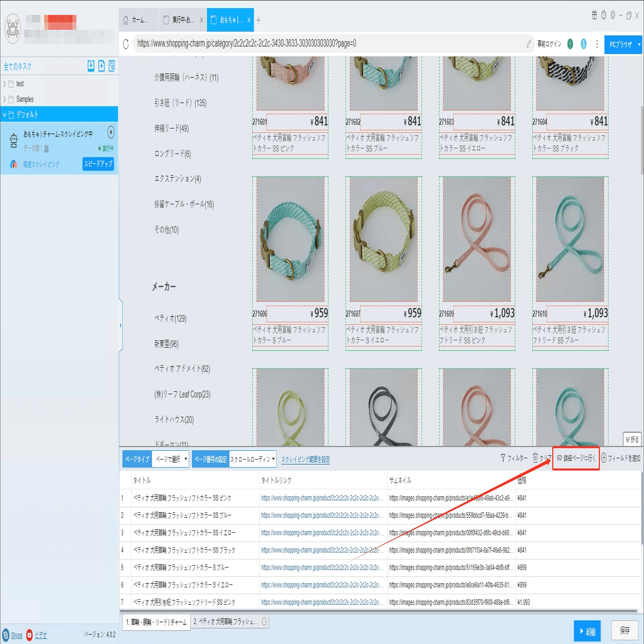Open the three-dot more options menu
Screen dimensions: 644x644
tap(597, 44)
